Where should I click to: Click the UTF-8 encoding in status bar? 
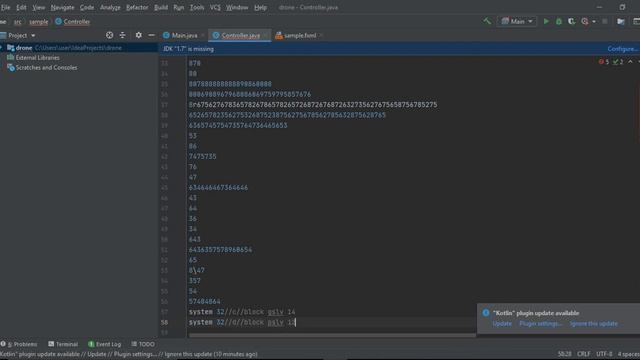[604, 354]
